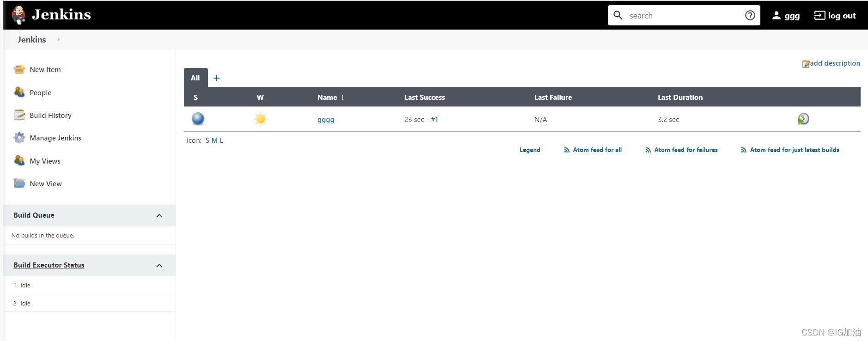Screen dimensions: 868x341
Task: Click the 3.2 sec duration cell
Action: tap(668, 120)
